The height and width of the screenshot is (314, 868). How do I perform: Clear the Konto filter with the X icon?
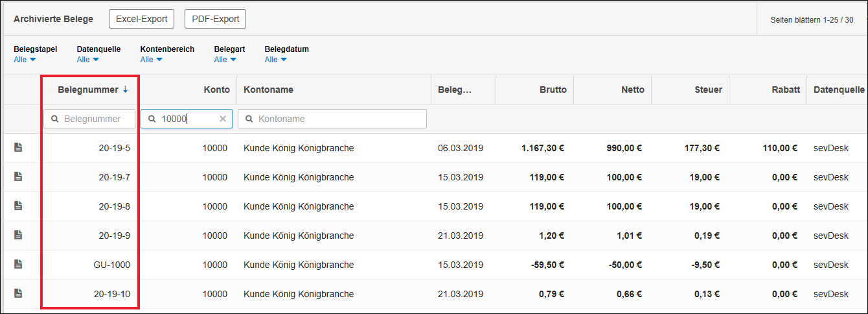coord(223,119)
